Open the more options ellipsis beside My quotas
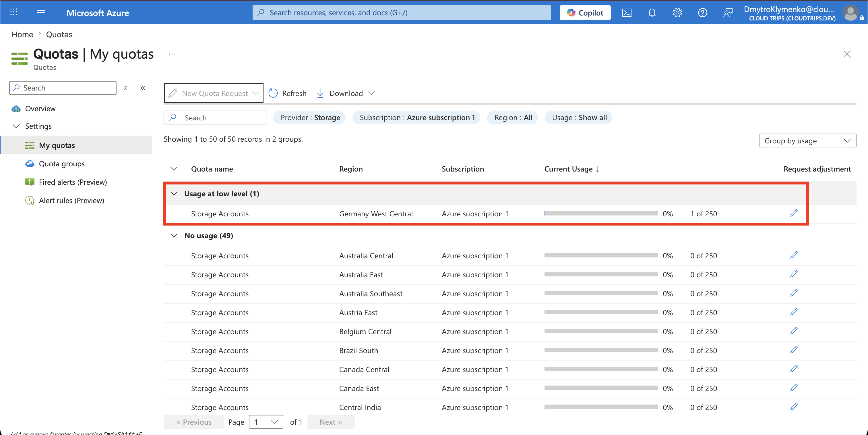The width and height of the screenshot is (868, 435). (172, 54)
